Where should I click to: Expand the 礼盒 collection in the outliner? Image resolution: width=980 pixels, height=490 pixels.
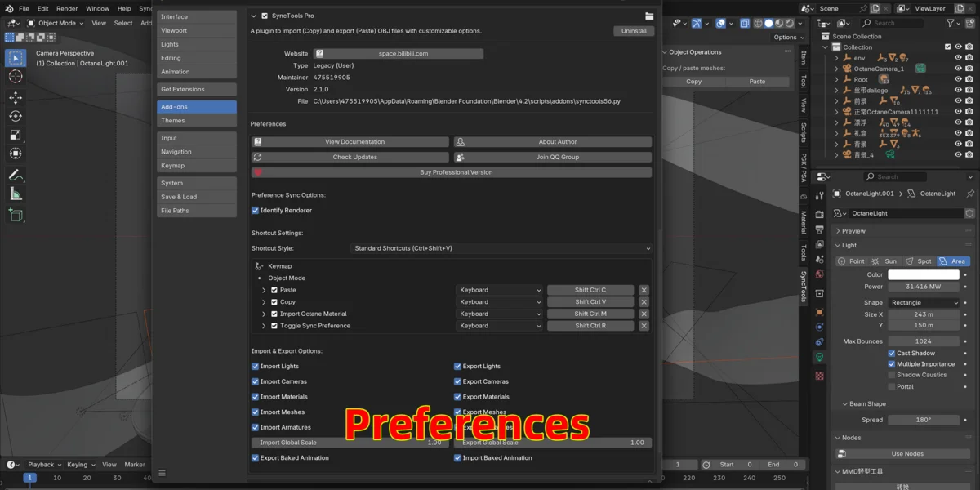836,132
